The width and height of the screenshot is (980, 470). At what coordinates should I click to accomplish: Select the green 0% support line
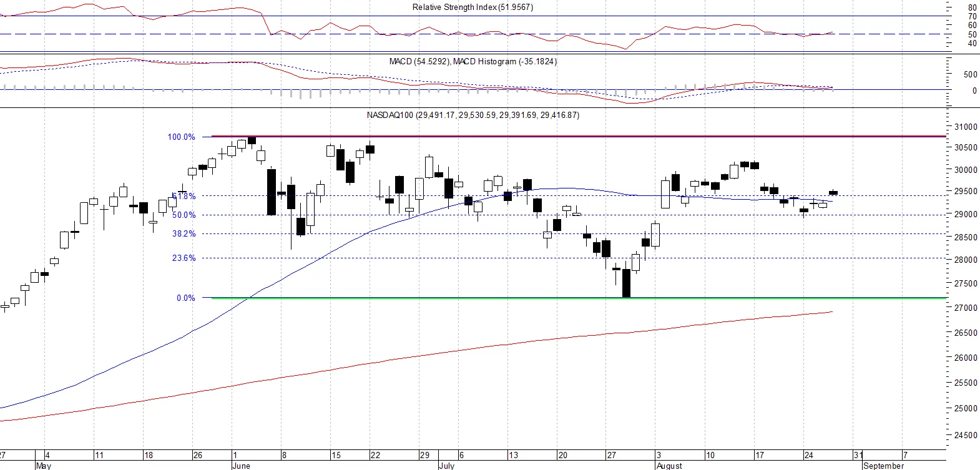pos(579,298)
